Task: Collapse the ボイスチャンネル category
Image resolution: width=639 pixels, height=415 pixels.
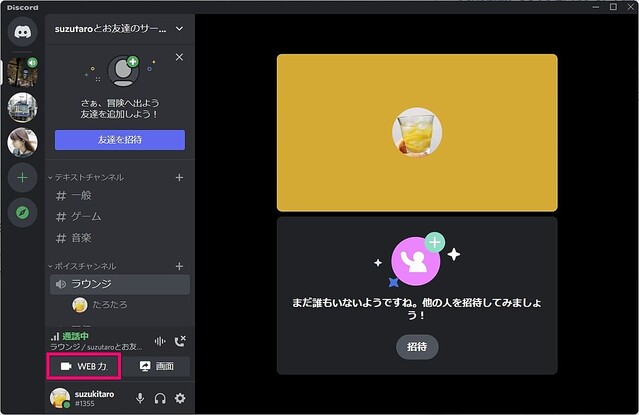Action: click(84, 266)
